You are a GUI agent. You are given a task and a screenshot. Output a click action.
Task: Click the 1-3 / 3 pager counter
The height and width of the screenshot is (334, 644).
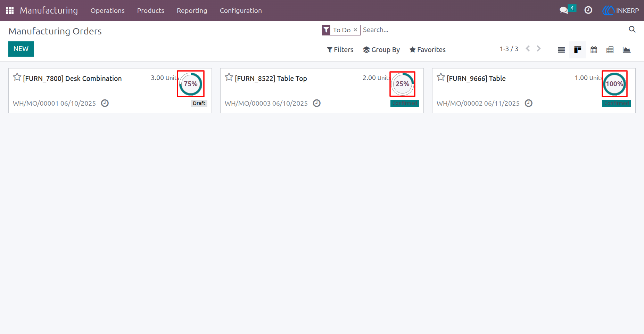click(x=509, y=49)
